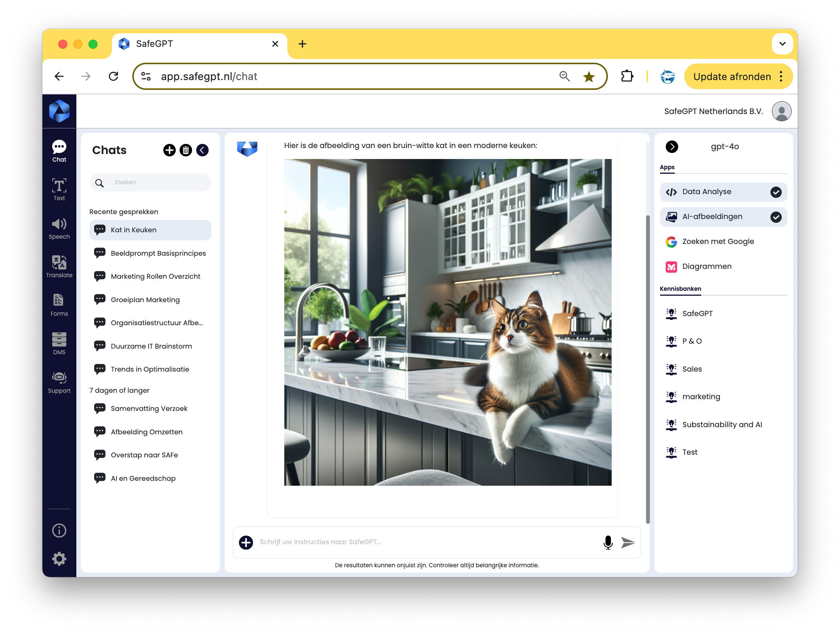This screenshot has height=633, width=840.
Task: Open the Translate tool in sidebar
Action: pyautogui.click(x=59, y=267)
